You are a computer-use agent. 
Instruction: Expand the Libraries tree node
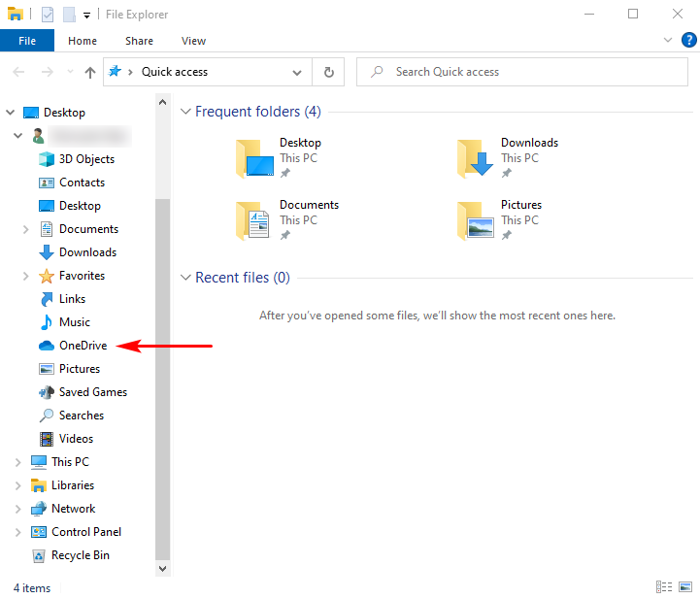(x=17, y=485)
